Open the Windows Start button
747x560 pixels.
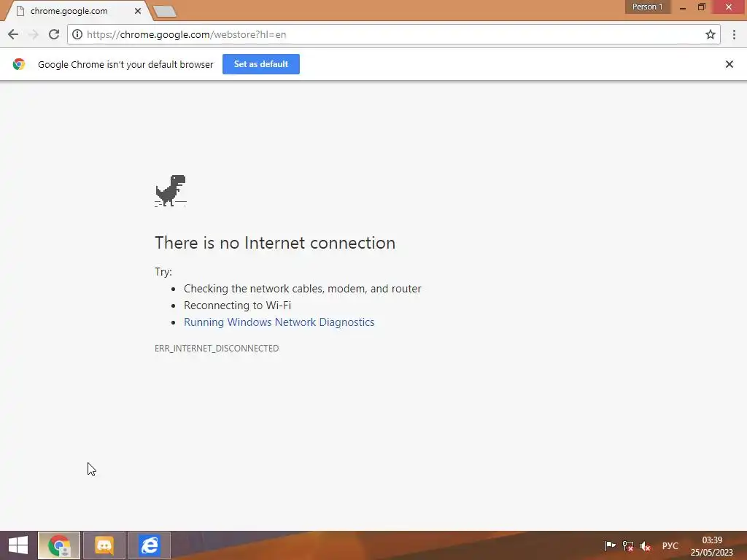tap(18, 545)
